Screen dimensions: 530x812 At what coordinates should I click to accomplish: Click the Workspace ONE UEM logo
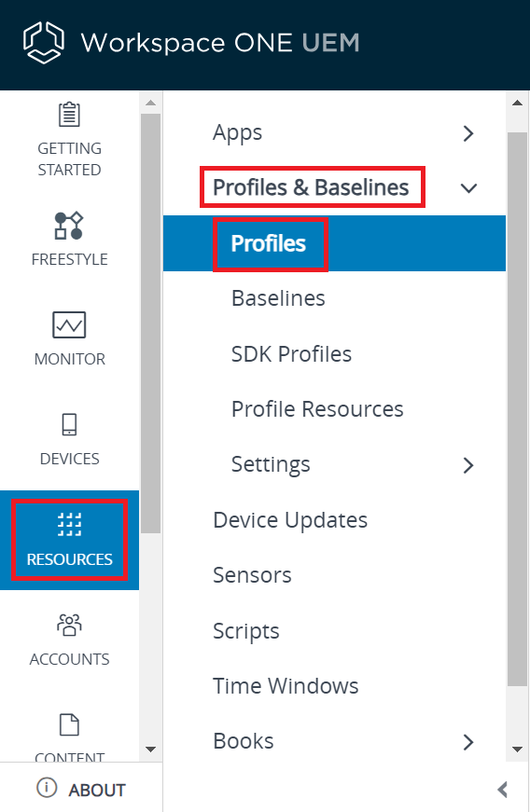tap(44, 43)
